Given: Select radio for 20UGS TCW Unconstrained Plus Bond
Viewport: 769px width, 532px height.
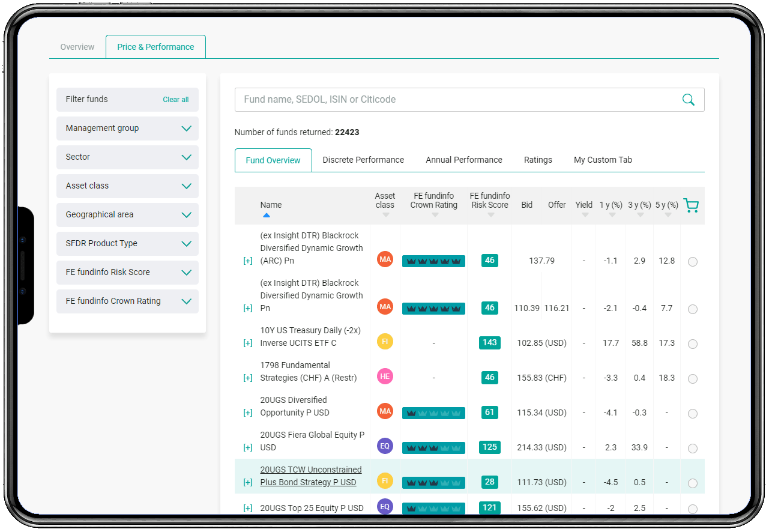Looking at the screenshot, I should pyautogui.click(x=693, y=483).
